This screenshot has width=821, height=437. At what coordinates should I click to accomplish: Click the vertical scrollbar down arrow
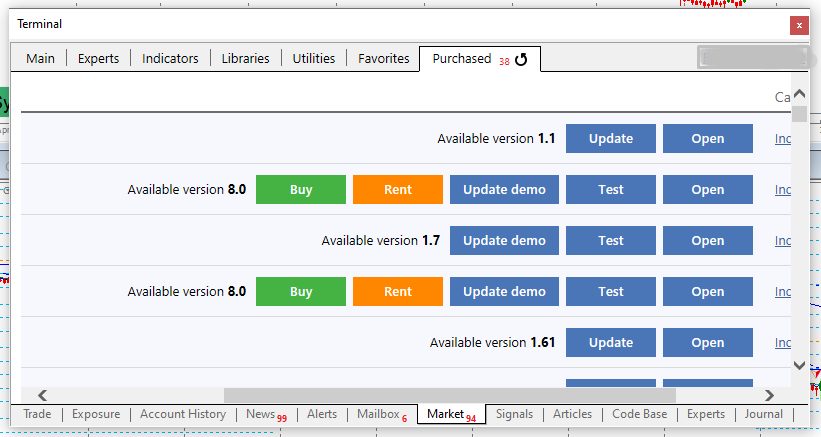pos(799,366)
